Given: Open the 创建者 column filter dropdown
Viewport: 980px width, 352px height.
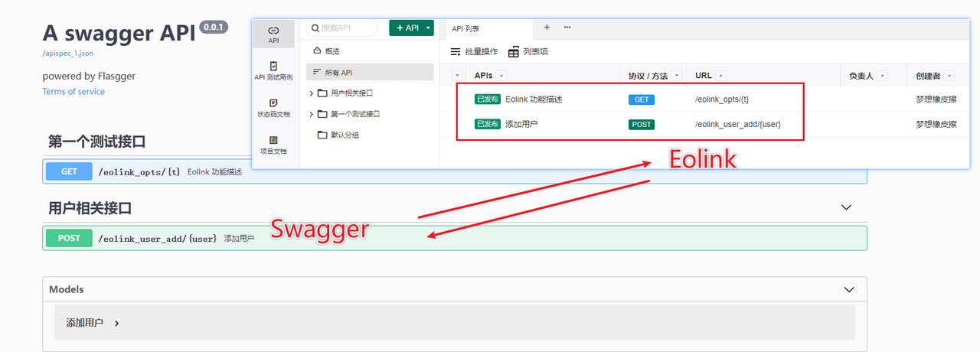Looking at the screenshot, I should coord(949,76).
